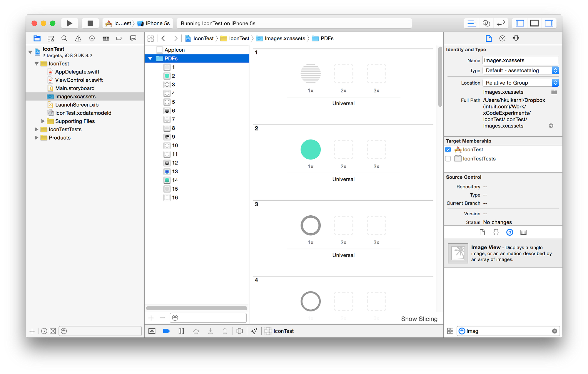Clear the library search field text
This screenshot has width=588, height=374.
(554, 331)
